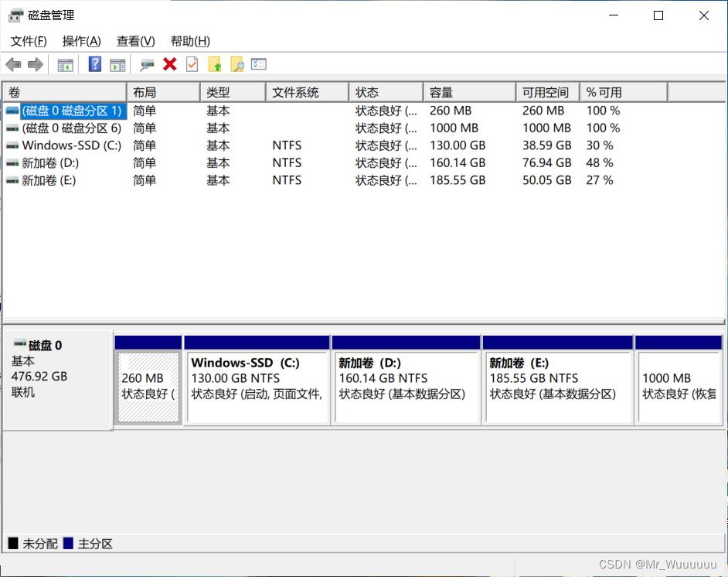Sort by the 文件系统 column header
The width and height of the screenshot is (728, 577).
tap(308, 93)
